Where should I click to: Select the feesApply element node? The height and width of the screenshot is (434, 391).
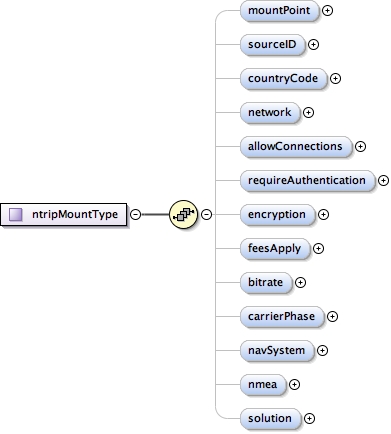click(275, 248)
